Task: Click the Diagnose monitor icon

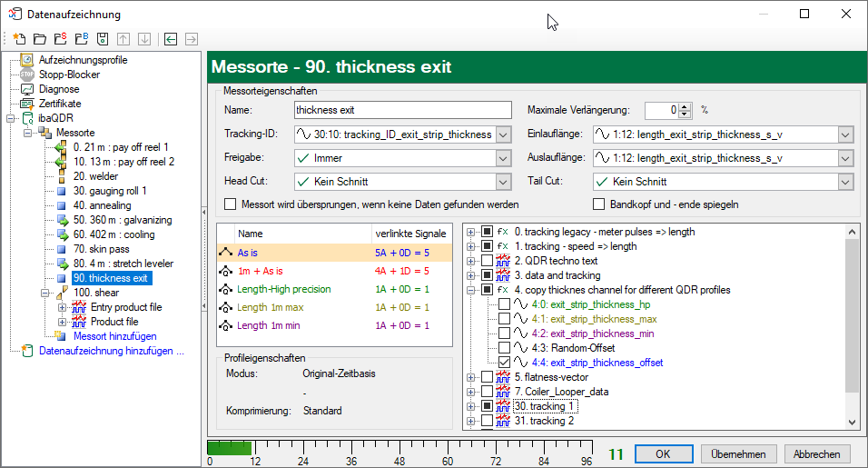Action: click(26, 89)
